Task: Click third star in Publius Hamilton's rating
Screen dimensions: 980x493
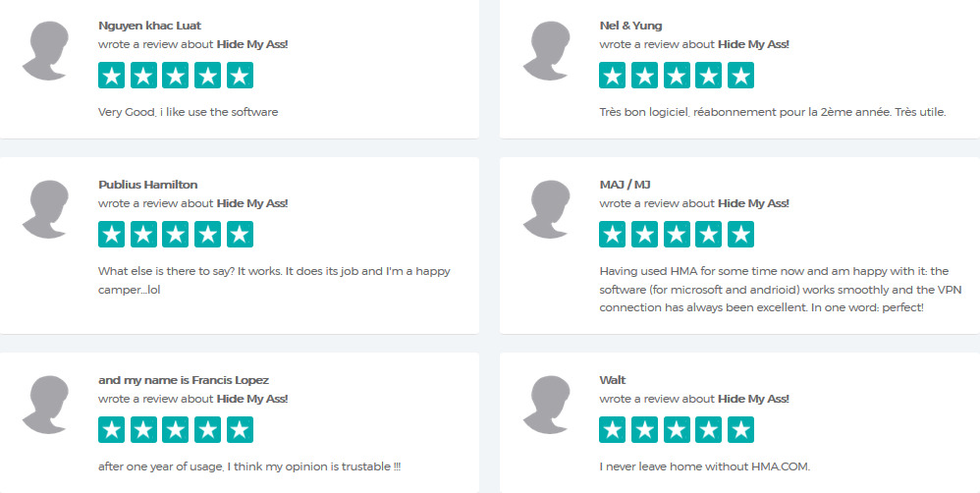Action: (x=176, y=235)
